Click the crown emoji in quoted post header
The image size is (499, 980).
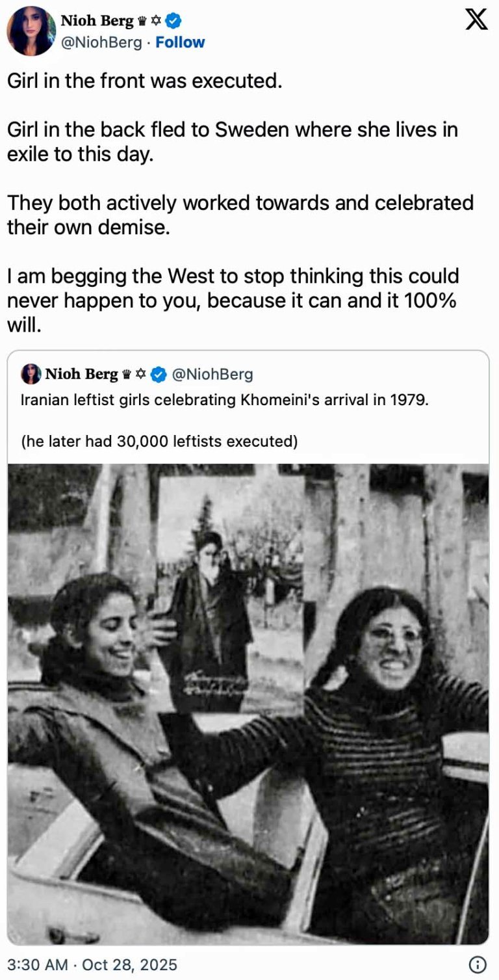126,374
